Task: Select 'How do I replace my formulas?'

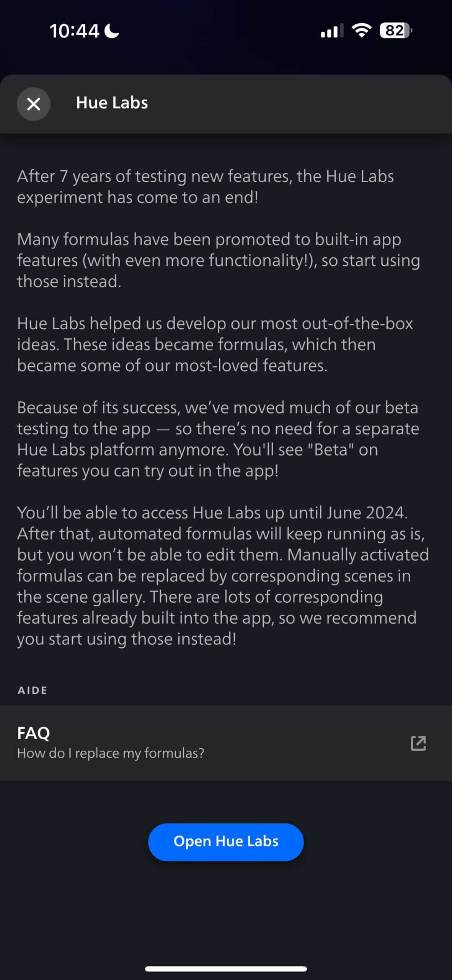Action: click(x=111, y=753)
